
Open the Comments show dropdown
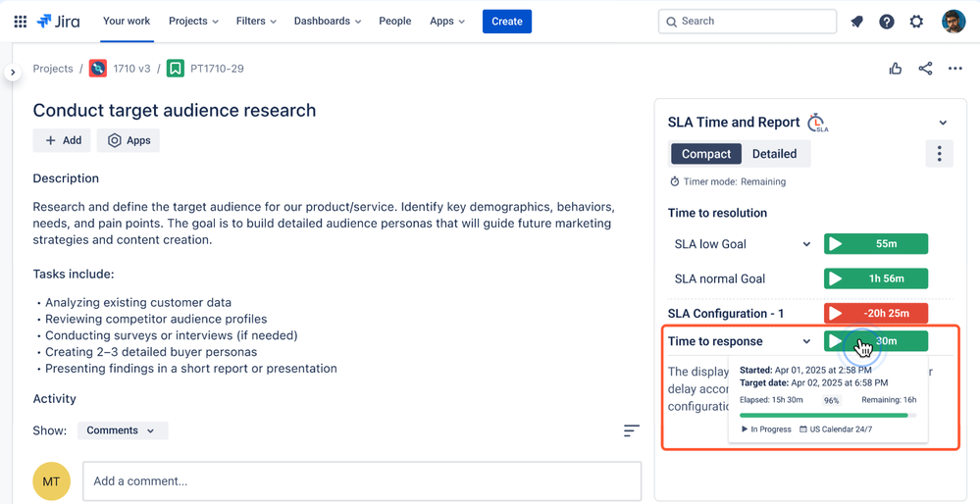coord(123,430)
